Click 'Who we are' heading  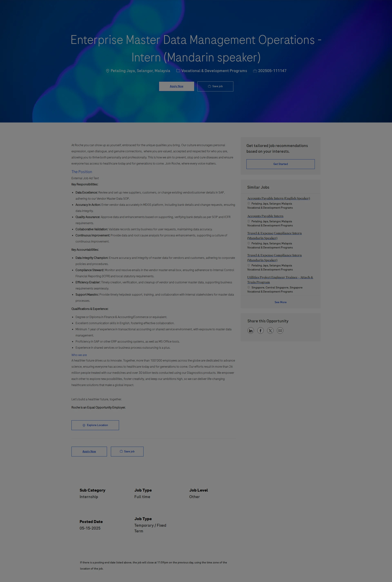79,355
